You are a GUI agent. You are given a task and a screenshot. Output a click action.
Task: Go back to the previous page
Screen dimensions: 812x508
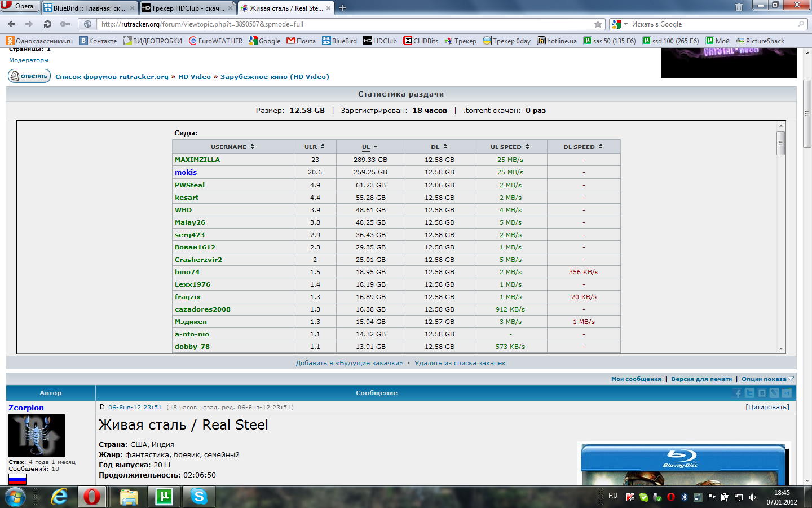click(x=11, y=24)
